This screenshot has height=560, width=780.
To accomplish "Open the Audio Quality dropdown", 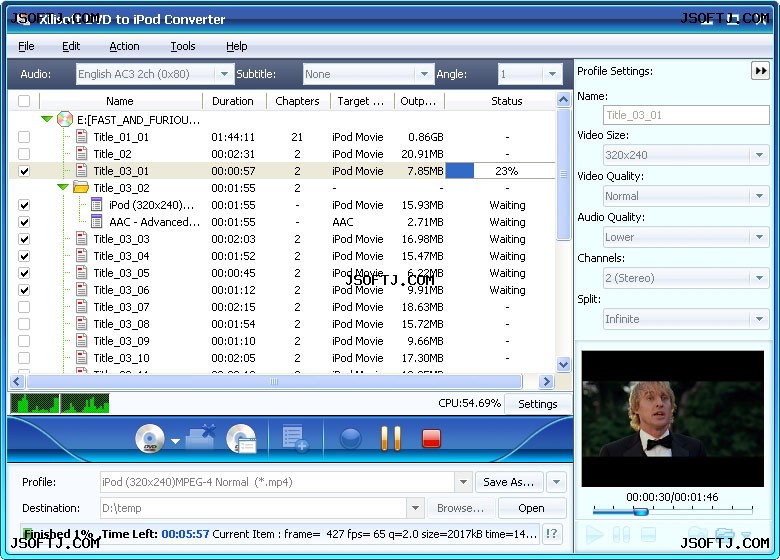I will point(759,237).
